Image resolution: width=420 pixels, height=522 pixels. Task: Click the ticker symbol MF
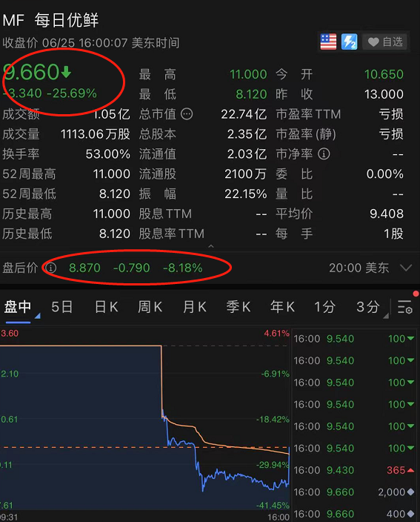coord(13,20)
